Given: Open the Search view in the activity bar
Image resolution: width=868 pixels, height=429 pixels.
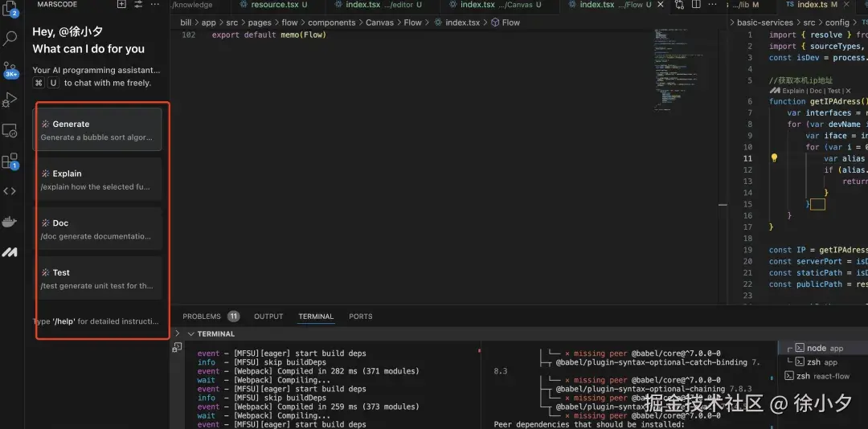Looking at the screenshot, I should point(10,39).
